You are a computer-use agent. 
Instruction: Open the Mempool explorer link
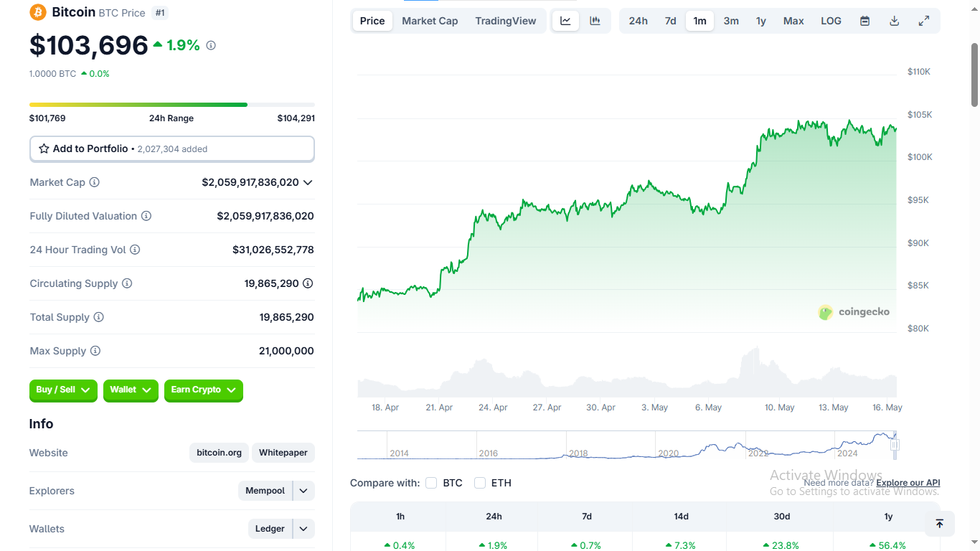coord(265,491)
